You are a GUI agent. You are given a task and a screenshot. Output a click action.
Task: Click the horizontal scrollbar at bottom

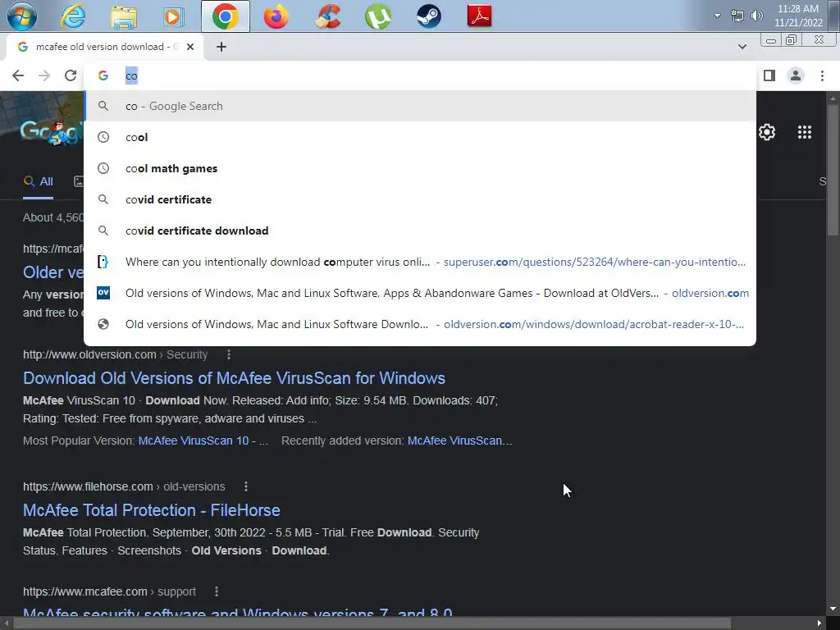point(372,623)
